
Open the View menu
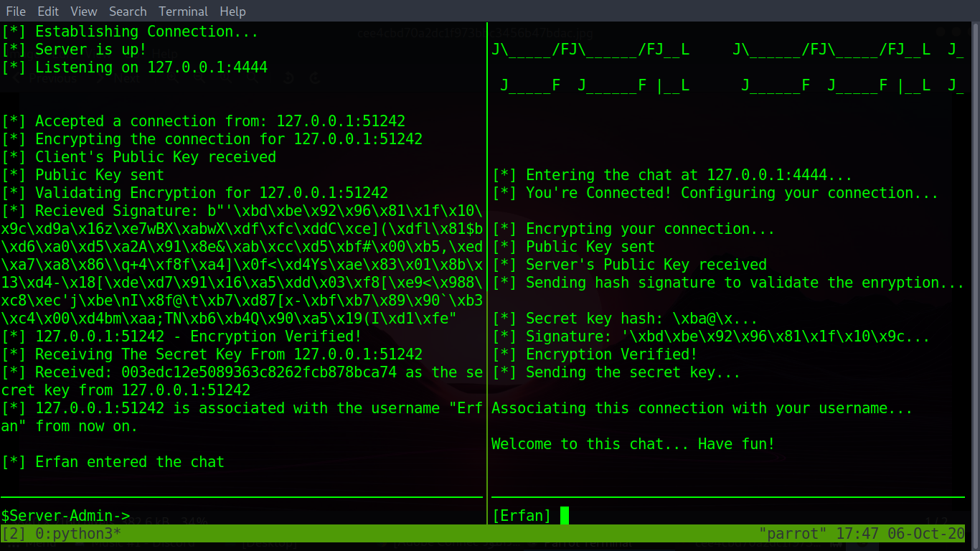coord(84,11)
